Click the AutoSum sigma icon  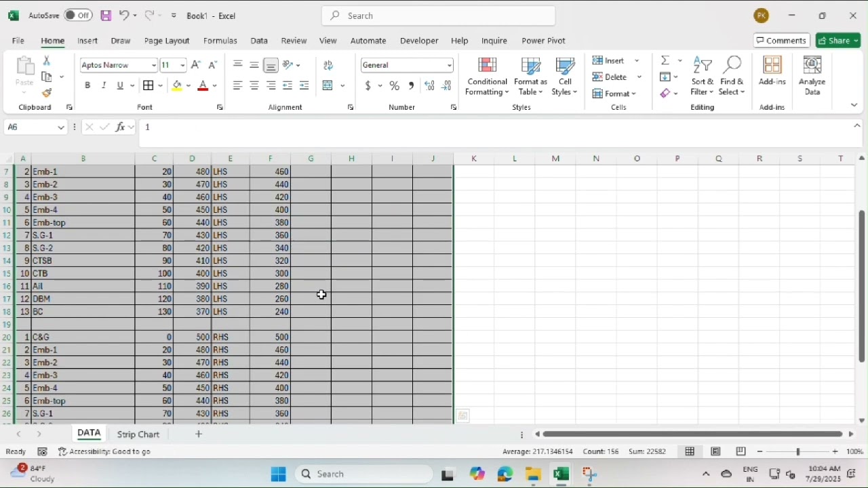point(666,60)
